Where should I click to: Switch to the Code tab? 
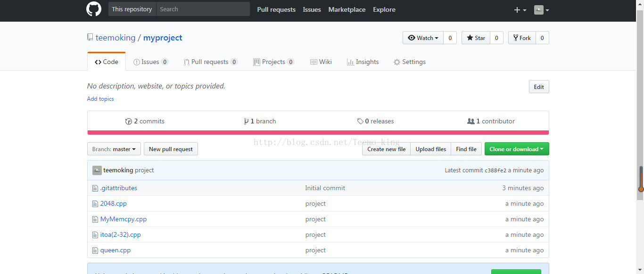point(107,62)
